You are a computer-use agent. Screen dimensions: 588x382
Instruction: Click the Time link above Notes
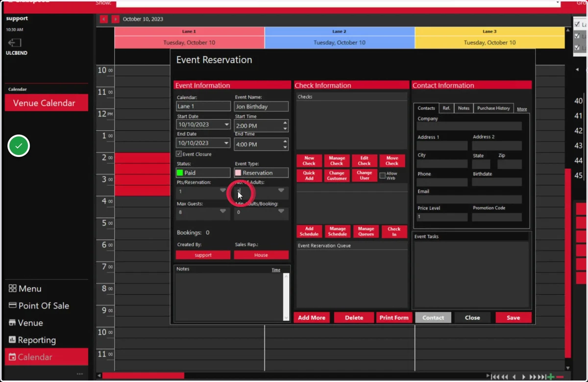click(276, 270)
